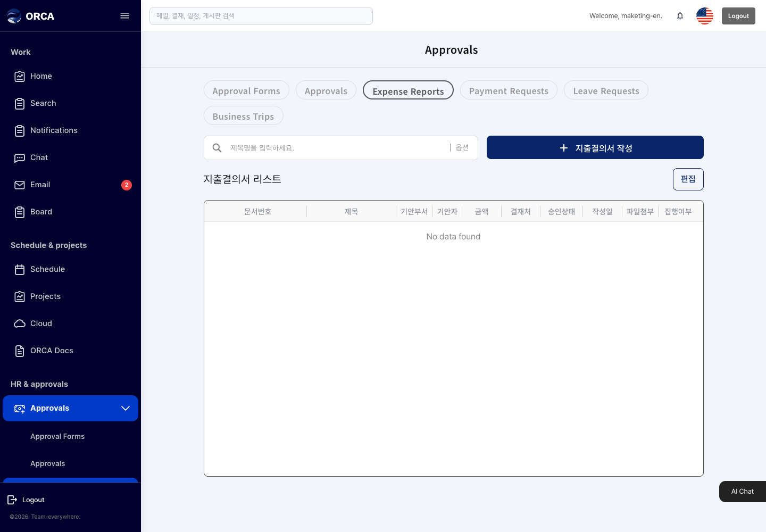Open the Payment Requests tab
The image size is (766, 532).
tap(509, 90)
